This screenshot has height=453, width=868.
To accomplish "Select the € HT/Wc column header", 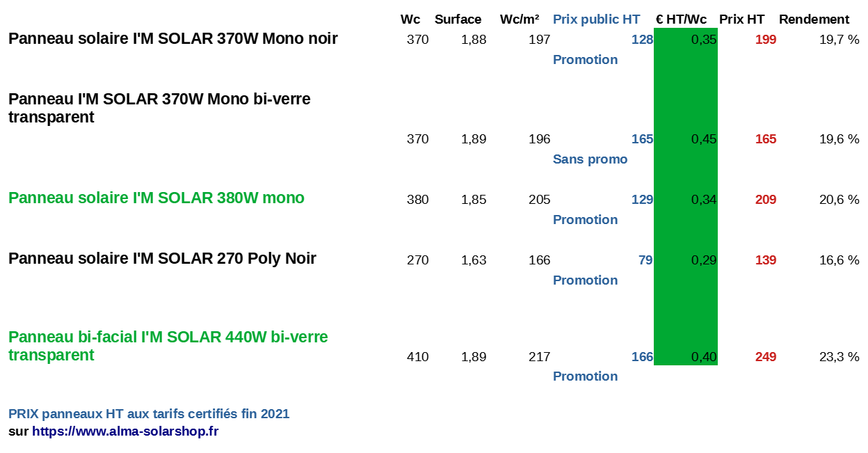I will tap(681, 19).
